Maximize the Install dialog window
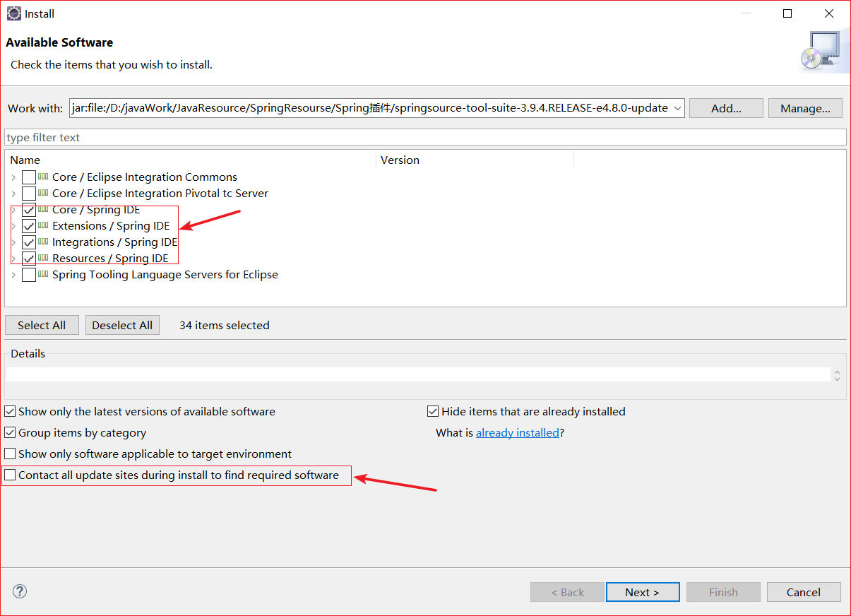Screen dimensions: 851x616 click(787, 13)
